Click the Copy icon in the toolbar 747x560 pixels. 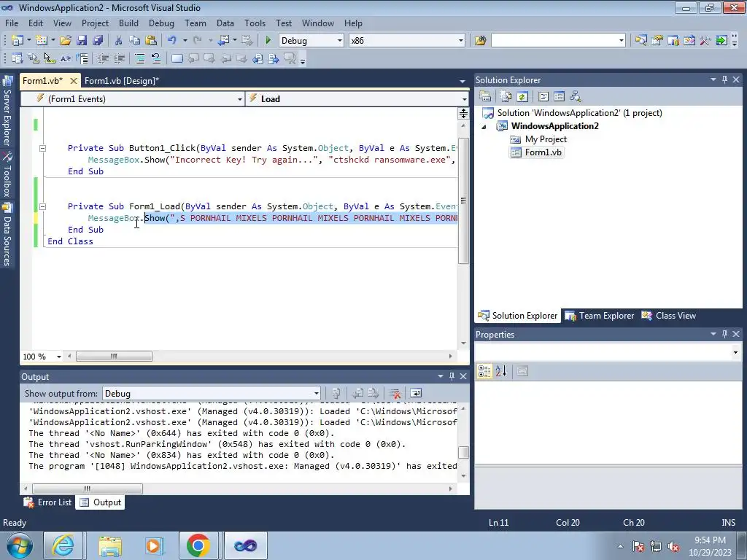(x=134, y=41)
